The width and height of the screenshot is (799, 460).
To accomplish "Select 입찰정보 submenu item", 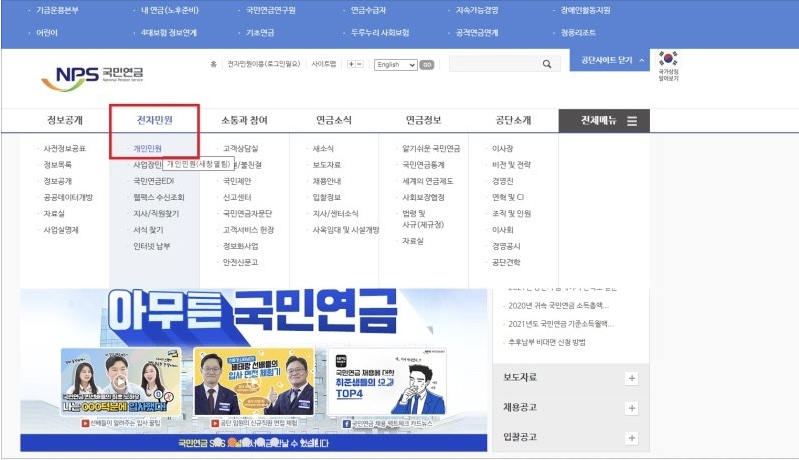I will click(326, 197).
